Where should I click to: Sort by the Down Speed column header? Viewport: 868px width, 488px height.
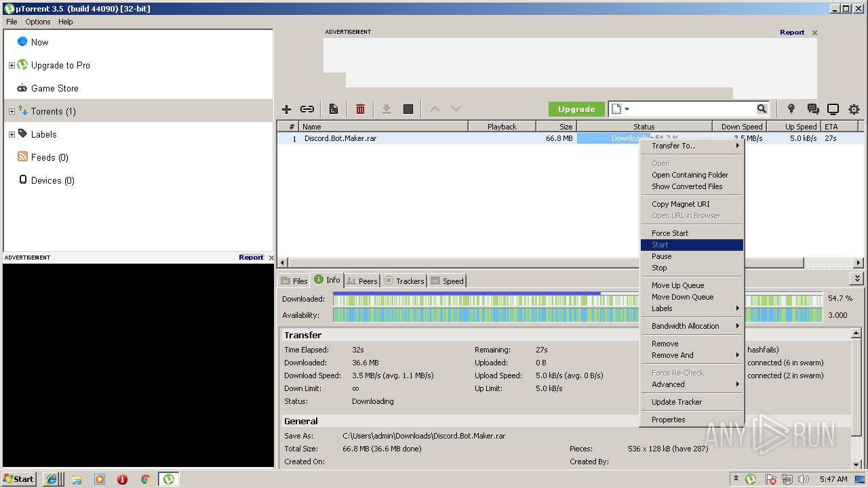pos(739,127)
